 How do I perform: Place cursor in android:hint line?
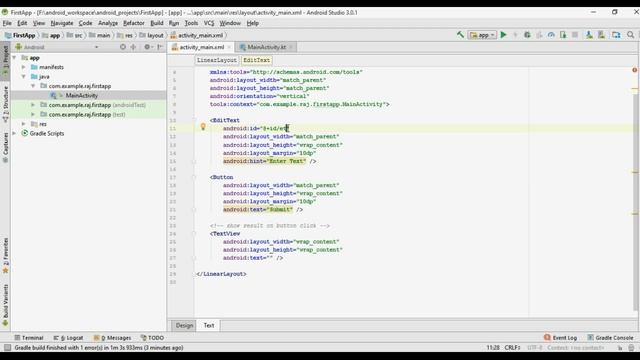click(x=269, y=161)
